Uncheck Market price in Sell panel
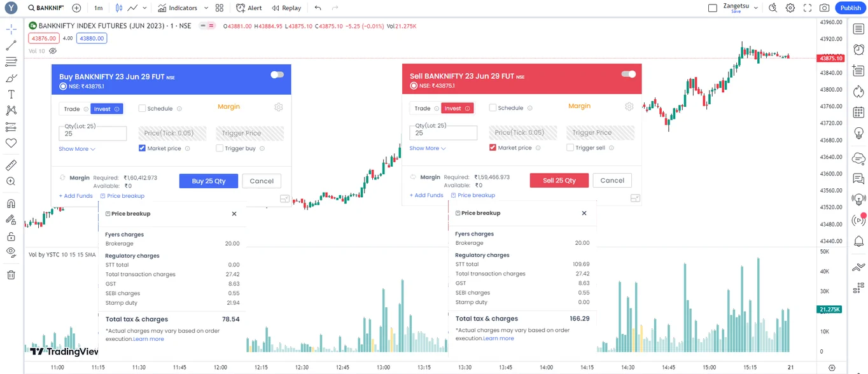The width and height of the screenshot is (868, 374). pyautogui.click(x=493, y=148)
